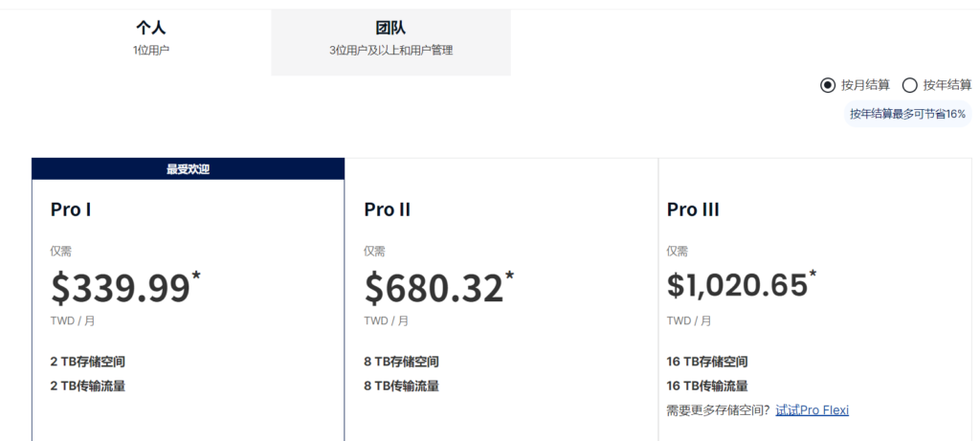The height and width of the screenshot is (441, 980).
Task: Click the asterisk beside the $680.32 price
Action: [509, 276]
